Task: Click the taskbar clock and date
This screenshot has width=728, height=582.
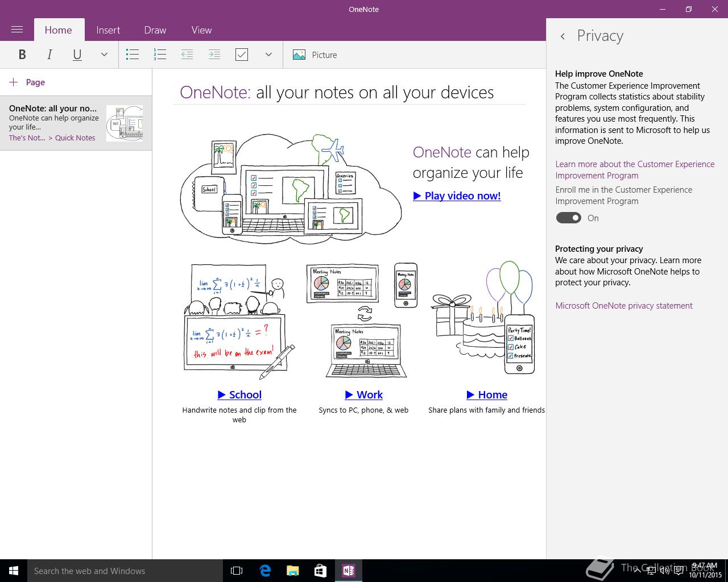Action: coord(705,571)
